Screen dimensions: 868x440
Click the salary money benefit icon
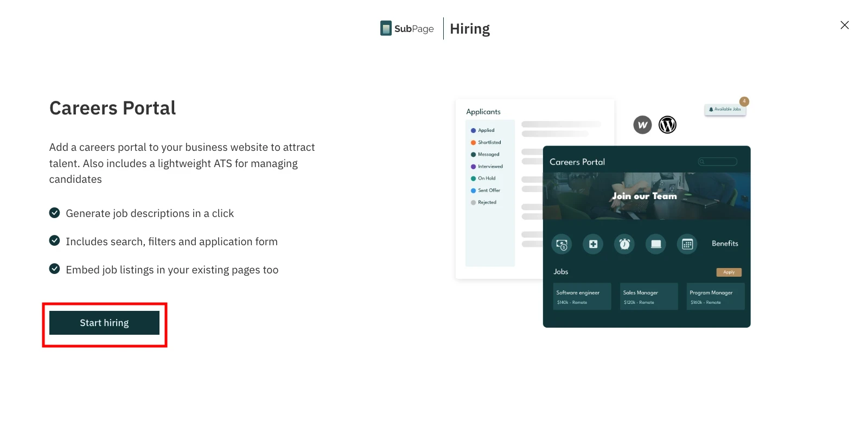pos(561,244)
